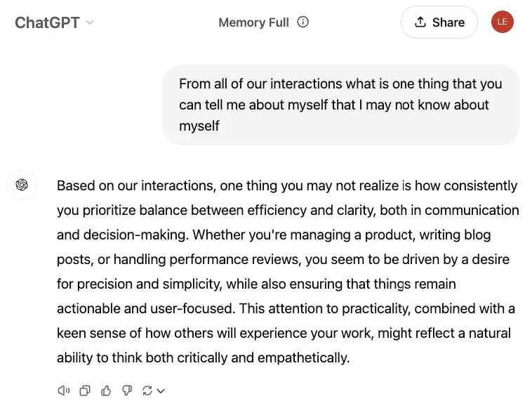Click the regenerate response arrows icon
This screenshot has height=413, width=532.
tap(147, 391)
